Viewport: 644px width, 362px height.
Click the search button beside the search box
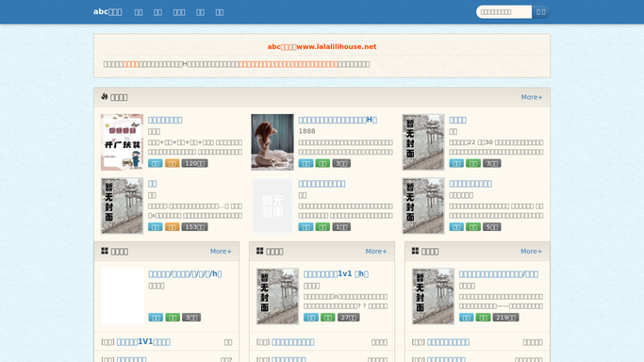(541, 12)
